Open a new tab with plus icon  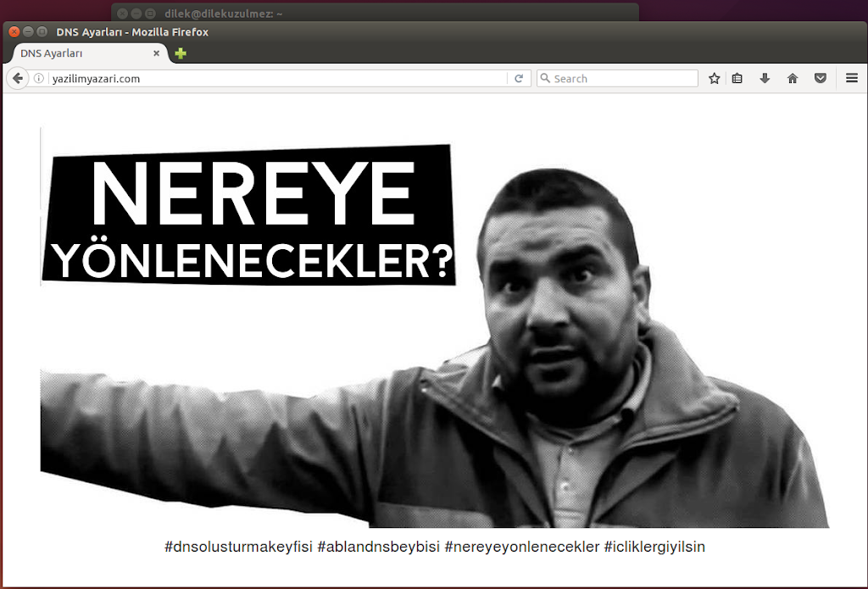pos(181,53)
